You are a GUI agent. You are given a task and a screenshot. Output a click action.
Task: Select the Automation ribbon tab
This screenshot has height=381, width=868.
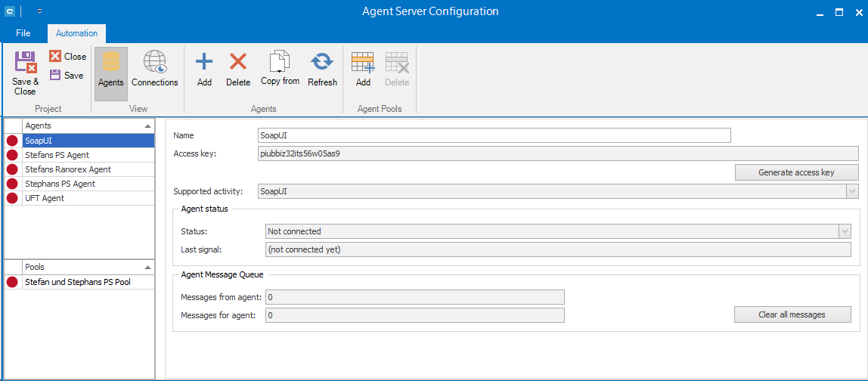coord(76,33)
